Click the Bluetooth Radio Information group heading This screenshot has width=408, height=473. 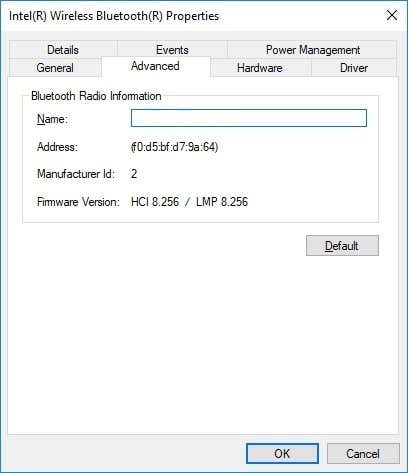[96, 96]
